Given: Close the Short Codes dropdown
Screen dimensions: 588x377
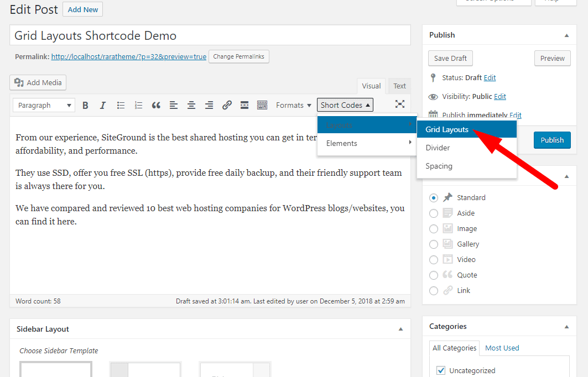Looking at the screenshot, I should [345, 105].
